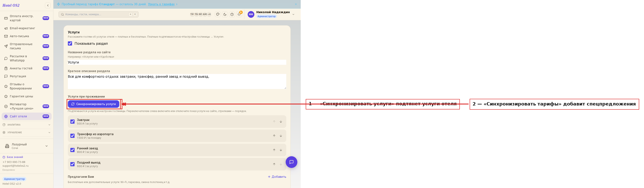This screenshot has width=644, height=188.
Task: Open the chat support bubble button
Action: [291, 162]
